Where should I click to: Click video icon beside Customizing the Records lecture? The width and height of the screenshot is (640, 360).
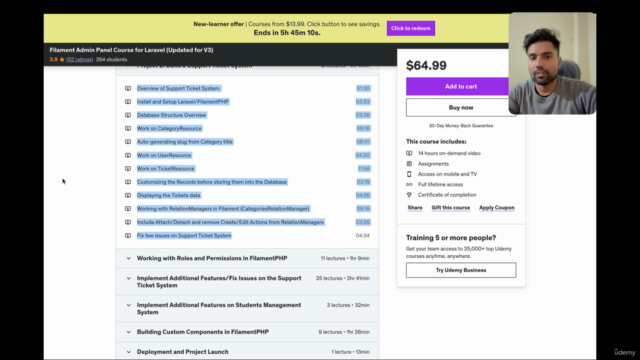[128, 182]
